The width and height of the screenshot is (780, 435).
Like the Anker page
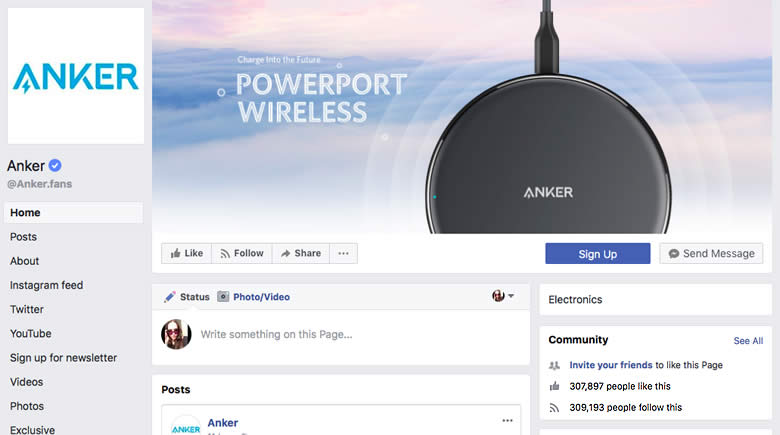(187, 253)
